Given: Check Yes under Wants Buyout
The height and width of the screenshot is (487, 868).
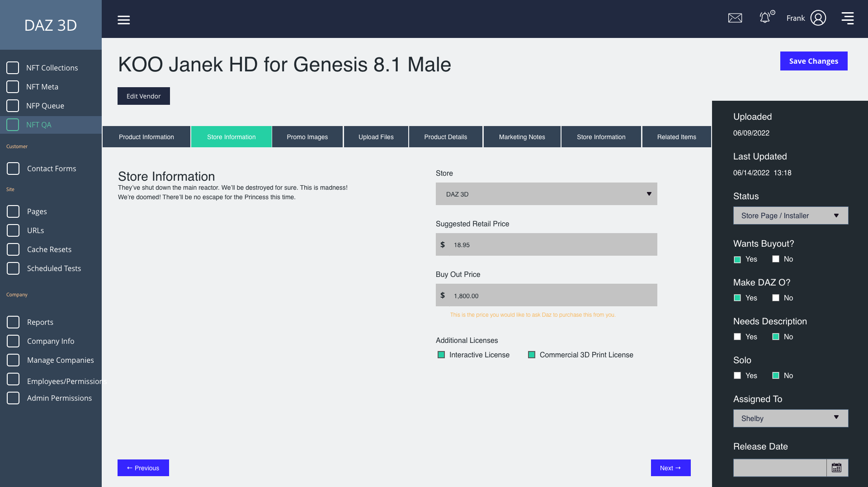Looking at the screenshot, I should pyautogui.click(x=737, y=259).
